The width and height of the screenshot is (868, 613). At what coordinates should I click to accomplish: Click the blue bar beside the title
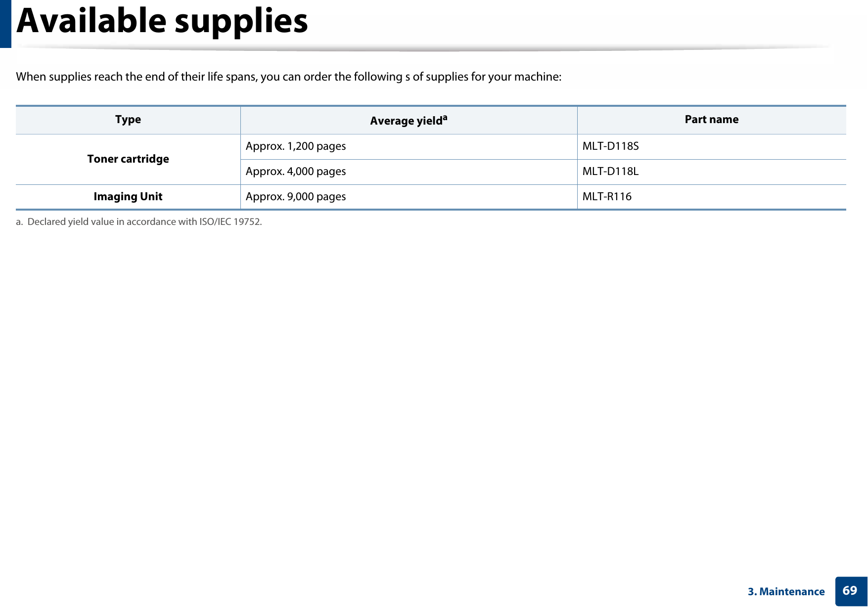[x=5, y=23]
